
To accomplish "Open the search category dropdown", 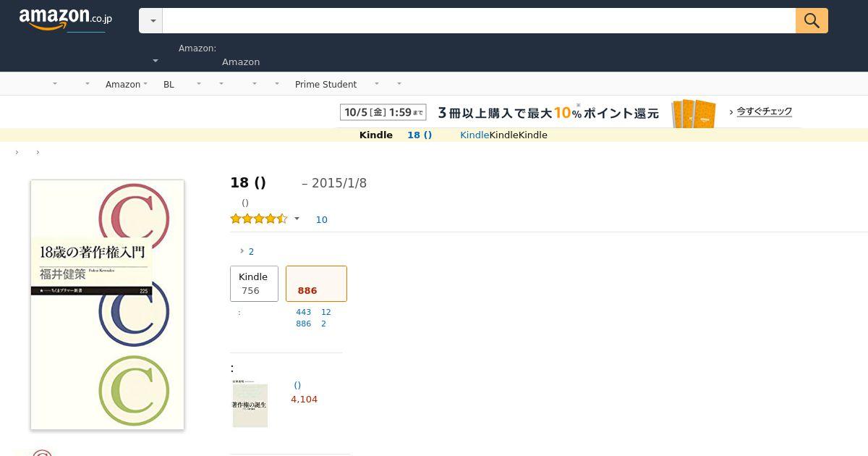I will (x=151, y=21).
